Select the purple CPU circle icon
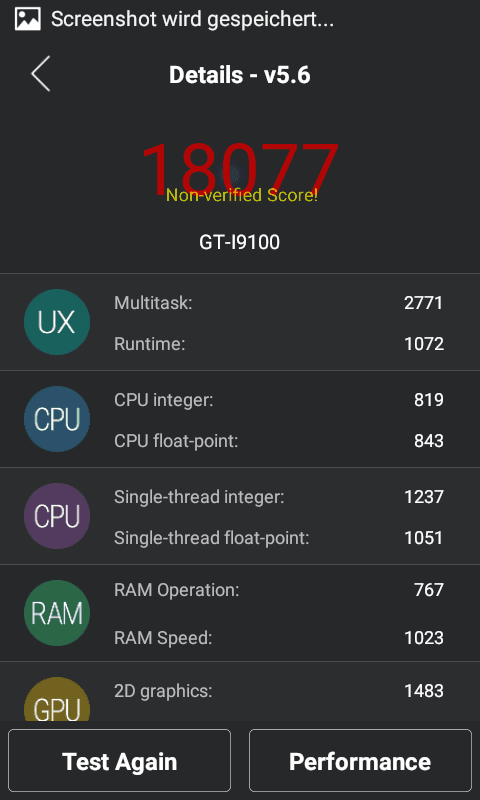480x800 pixels. coord(57,516)
